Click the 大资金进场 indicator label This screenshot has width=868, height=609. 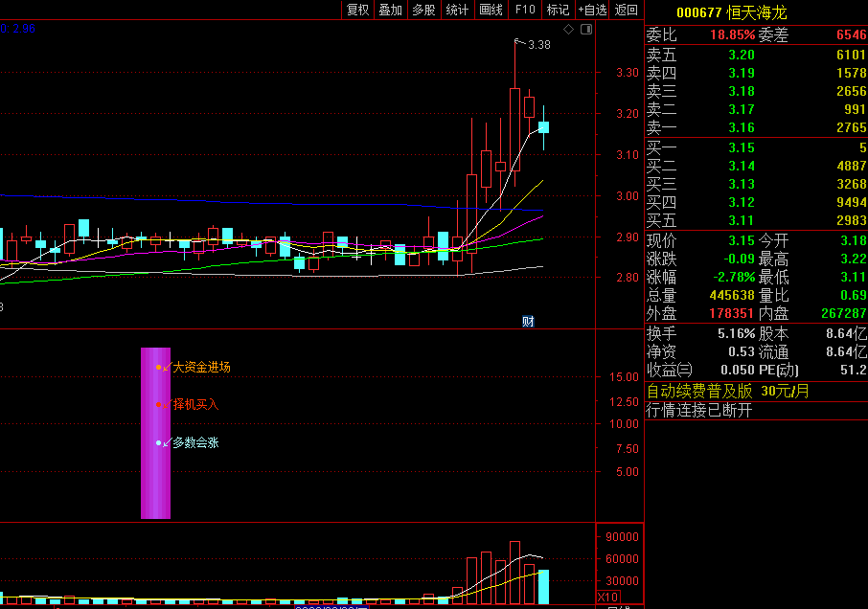point(201,367)
